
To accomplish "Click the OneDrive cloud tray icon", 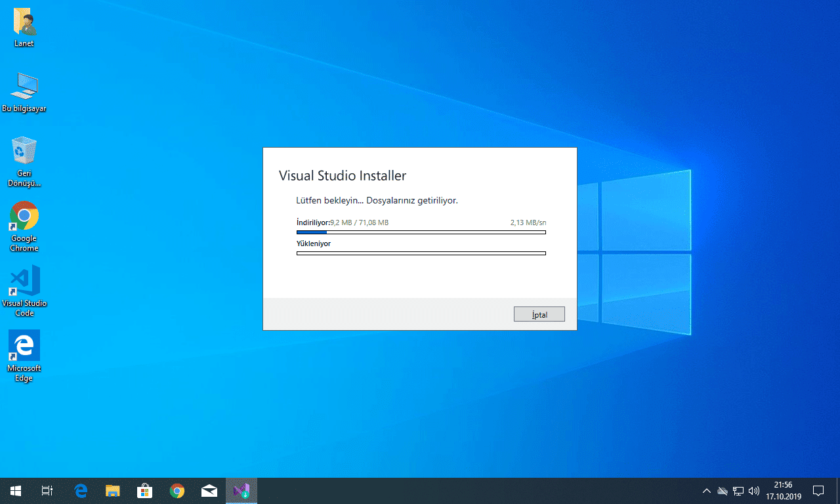I will pyautogui.click(x=723, y=491).
